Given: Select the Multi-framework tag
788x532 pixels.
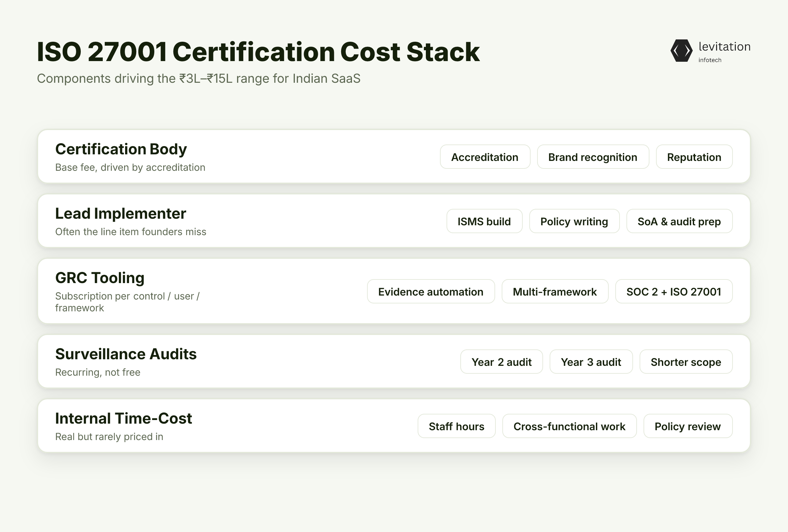Looking at the screenshot, I should [555, 291].
